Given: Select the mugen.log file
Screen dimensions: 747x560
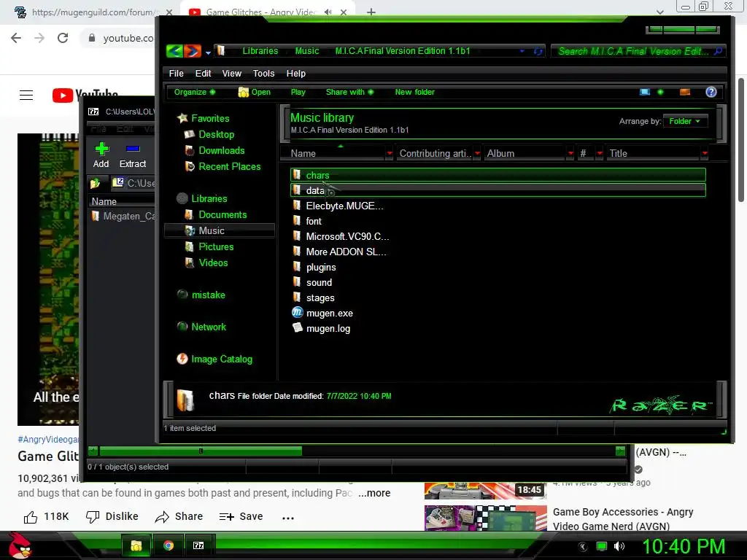Looking at the screenshot, I should [322, 328].
